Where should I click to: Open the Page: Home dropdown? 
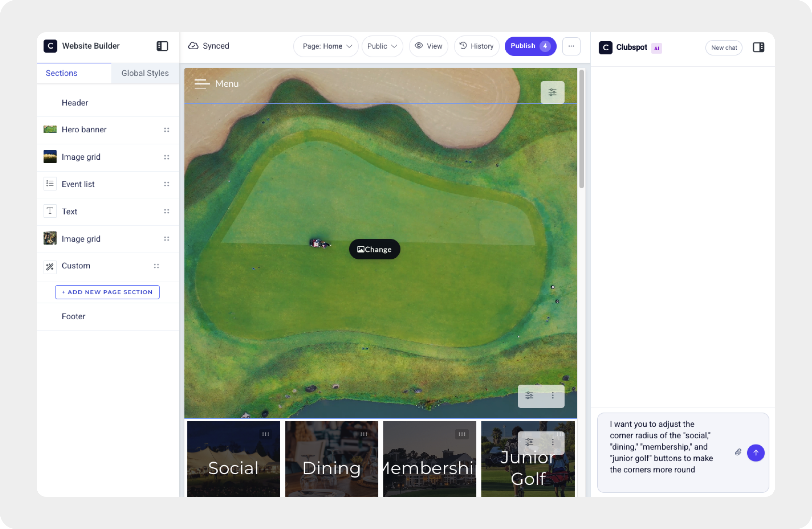click(x=326, y=46)
